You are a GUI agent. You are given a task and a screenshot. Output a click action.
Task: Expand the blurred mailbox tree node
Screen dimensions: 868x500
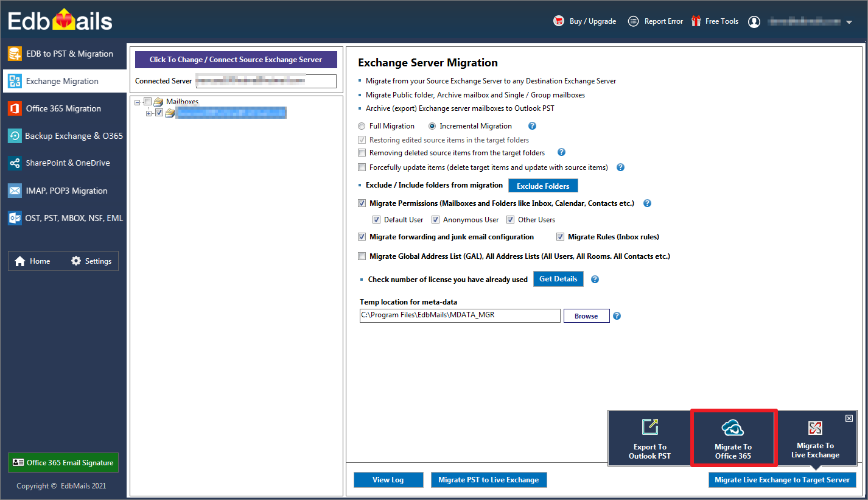pyautogui.click(x=149, y=113)
